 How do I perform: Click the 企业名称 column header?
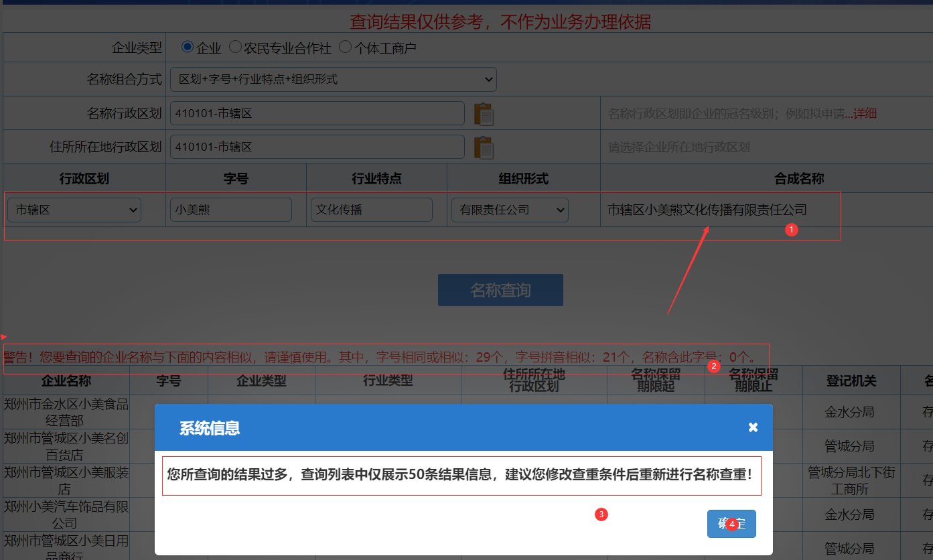(x=66, y=381)
